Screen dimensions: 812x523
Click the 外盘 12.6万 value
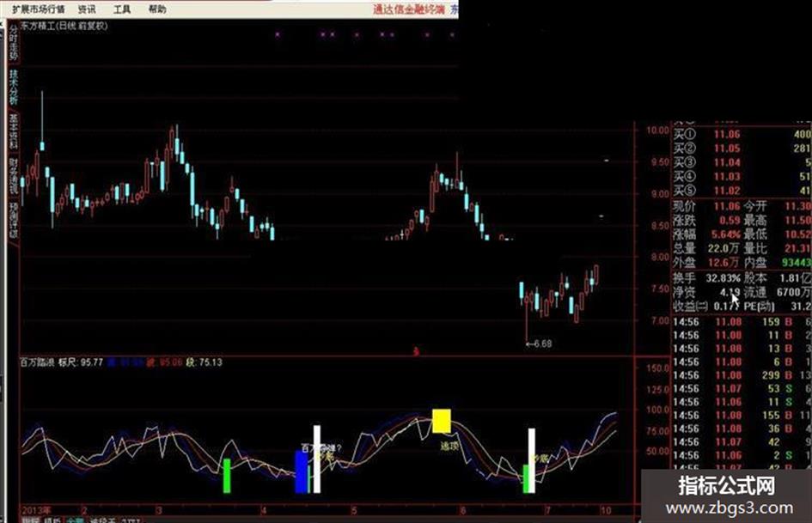point(724,262)
